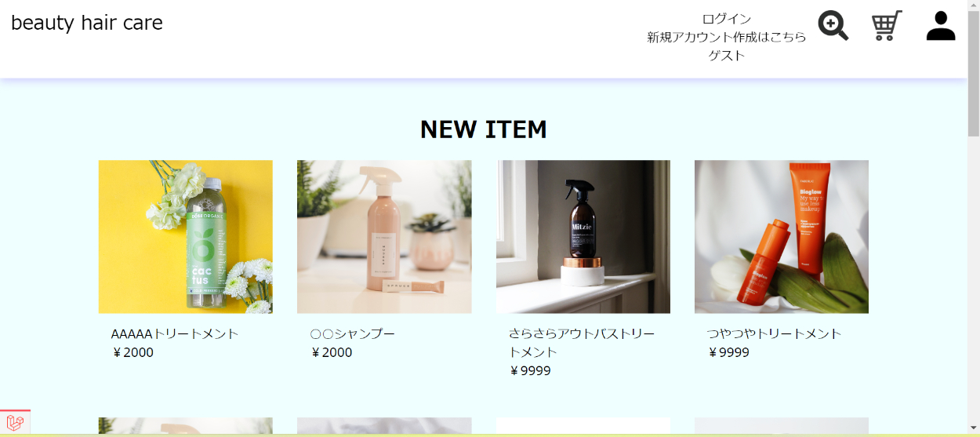980x437 pixels.
Task: Open the orange tubes product image
Action: click(x=782, y=237)
